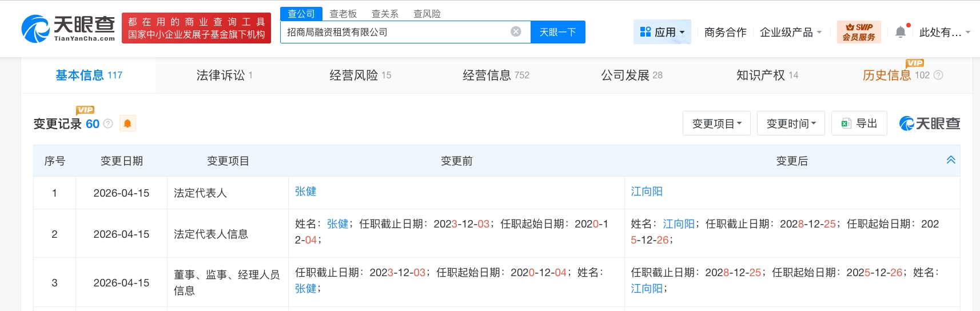Screen dimensions: 980x311
Task: Click inside the company search input
Action: 396,32
